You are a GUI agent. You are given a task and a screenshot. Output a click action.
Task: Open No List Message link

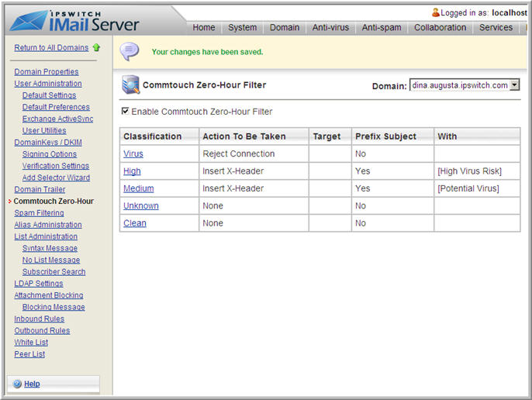[51, 260]
